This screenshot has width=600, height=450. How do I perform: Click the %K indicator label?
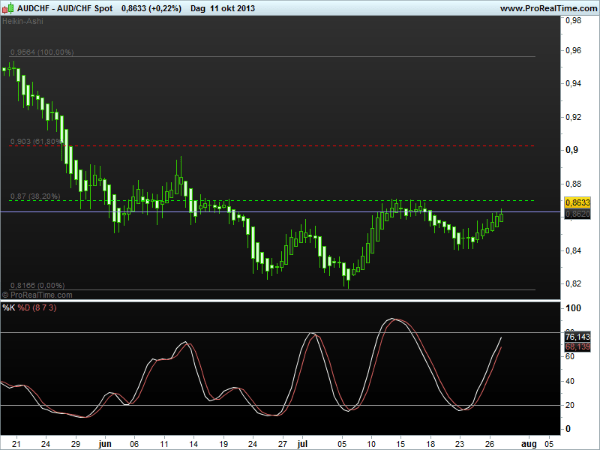[8, 308]
